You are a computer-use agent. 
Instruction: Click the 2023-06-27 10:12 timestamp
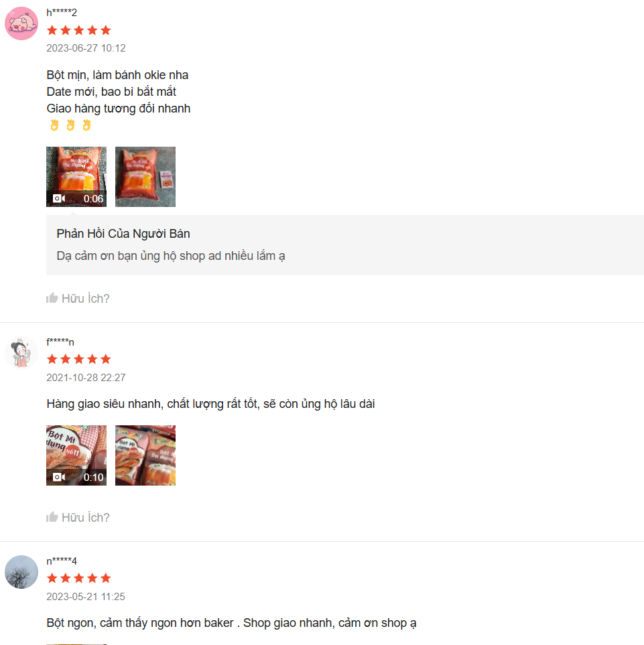pos(86,48)
